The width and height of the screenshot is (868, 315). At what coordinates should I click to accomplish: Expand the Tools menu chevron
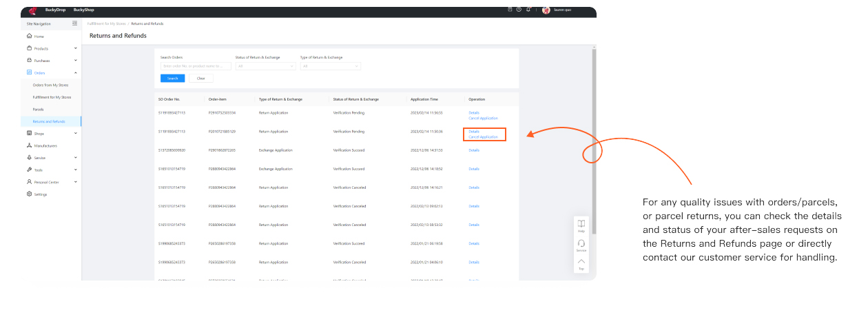tap(75, 170)
